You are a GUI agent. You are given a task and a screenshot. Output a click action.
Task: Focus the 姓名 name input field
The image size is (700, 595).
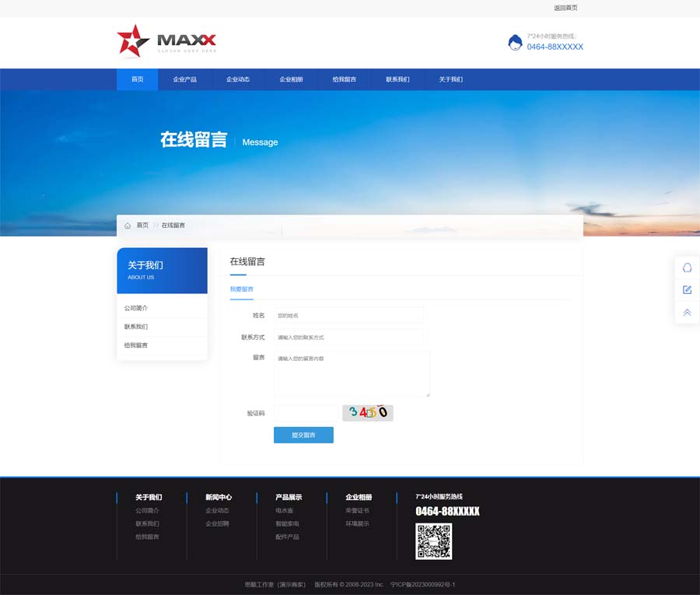click(x=348, y=316)
